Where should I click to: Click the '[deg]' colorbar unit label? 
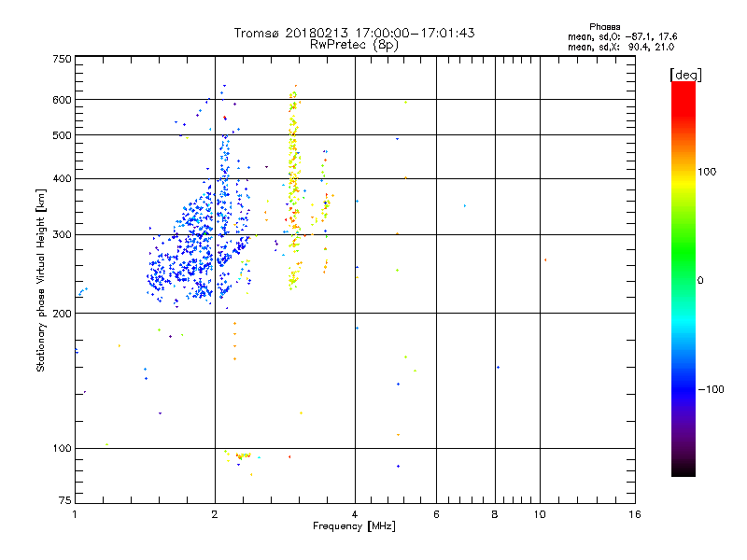[x=685, y=75]
